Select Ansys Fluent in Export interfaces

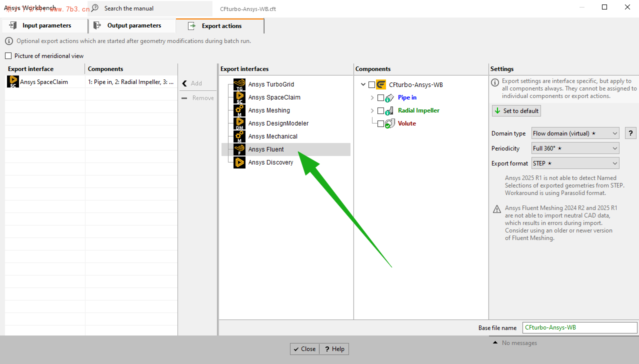(286, 149)
